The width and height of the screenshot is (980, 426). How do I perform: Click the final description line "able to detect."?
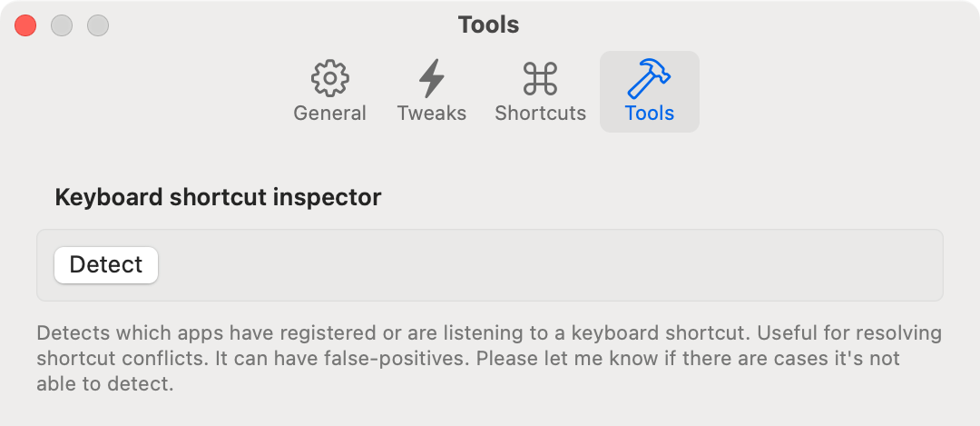(x=104, y=383)
